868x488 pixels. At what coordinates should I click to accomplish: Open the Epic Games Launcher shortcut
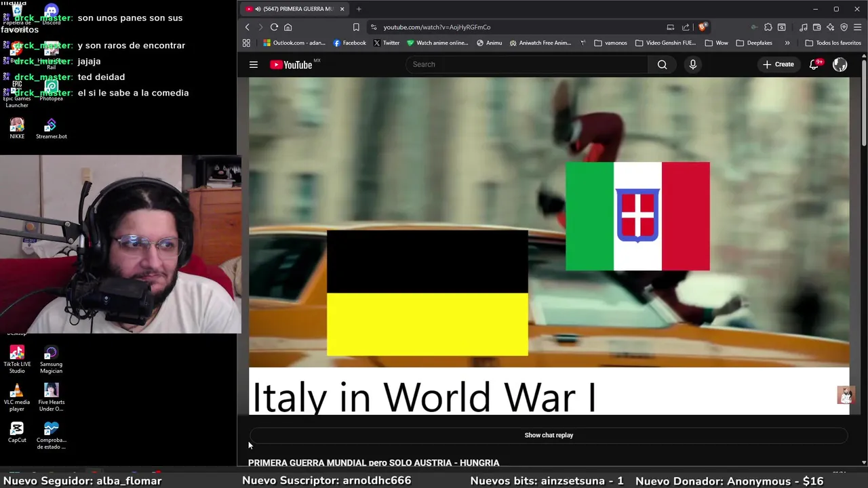click(x=17, y=94)
